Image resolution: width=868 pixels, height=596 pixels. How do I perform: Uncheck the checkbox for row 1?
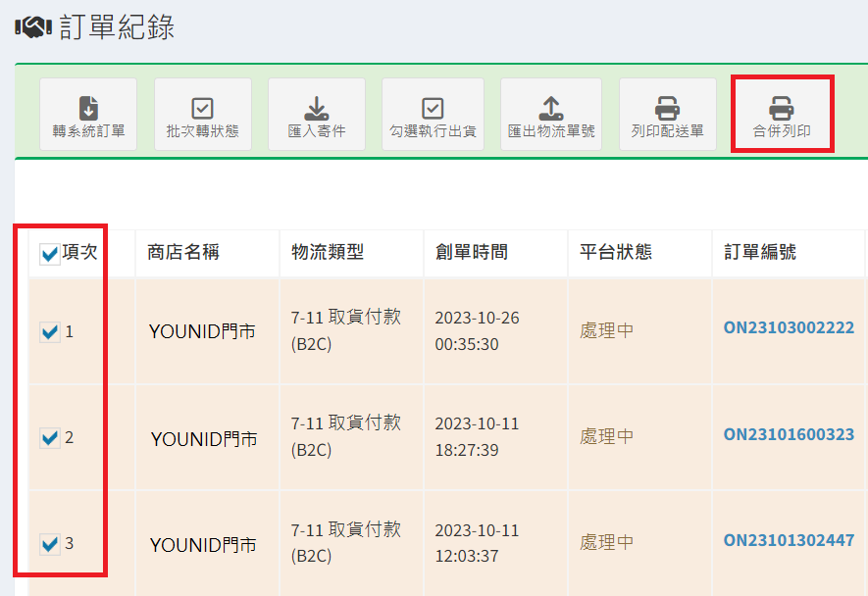[50, 332]
